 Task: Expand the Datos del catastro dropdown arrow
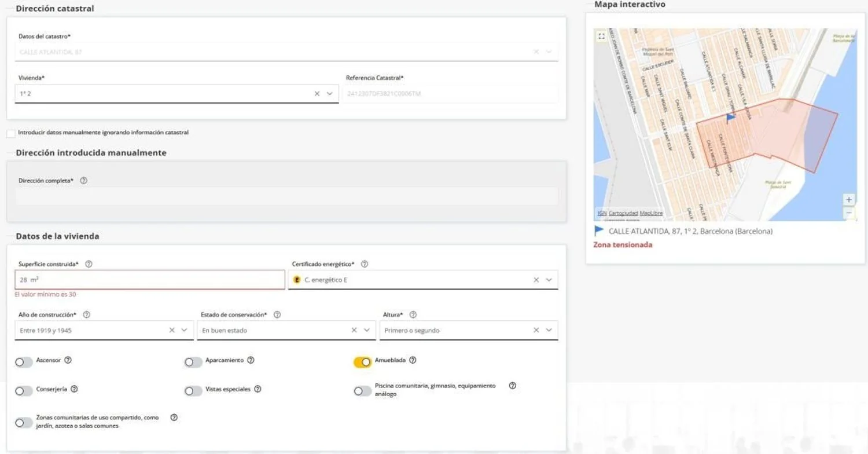(549, 52)
